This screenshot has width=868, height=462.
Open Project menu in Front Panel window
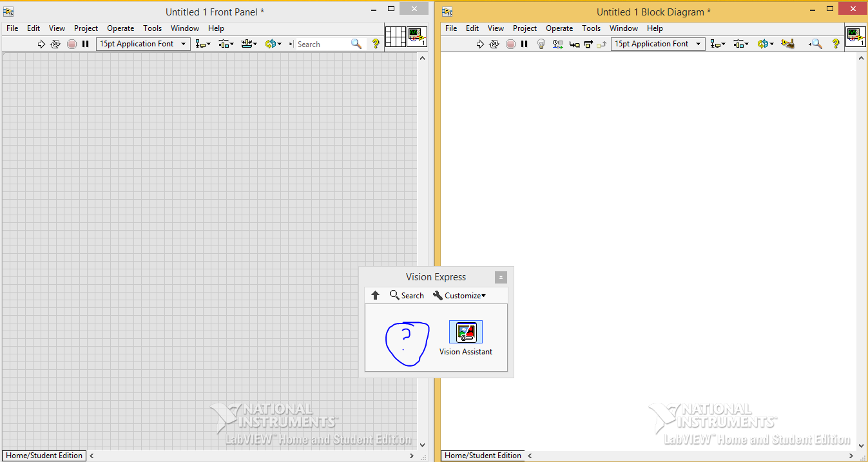point(86,28)
